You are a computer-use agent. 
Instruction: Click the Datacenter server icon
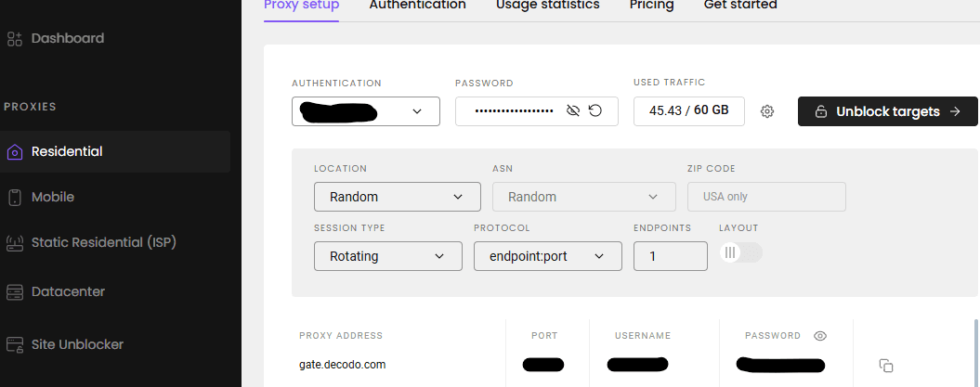click(x=14, y=292)
